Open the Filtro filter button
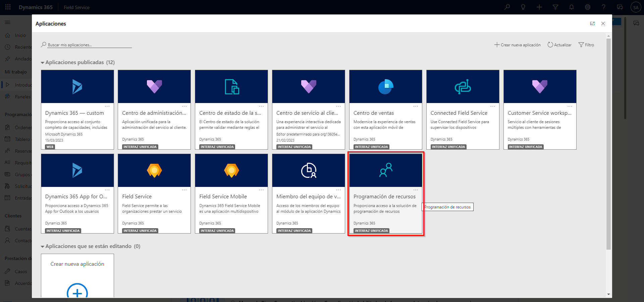Viewport: 644px width, 302px height. tap(586, 45)
